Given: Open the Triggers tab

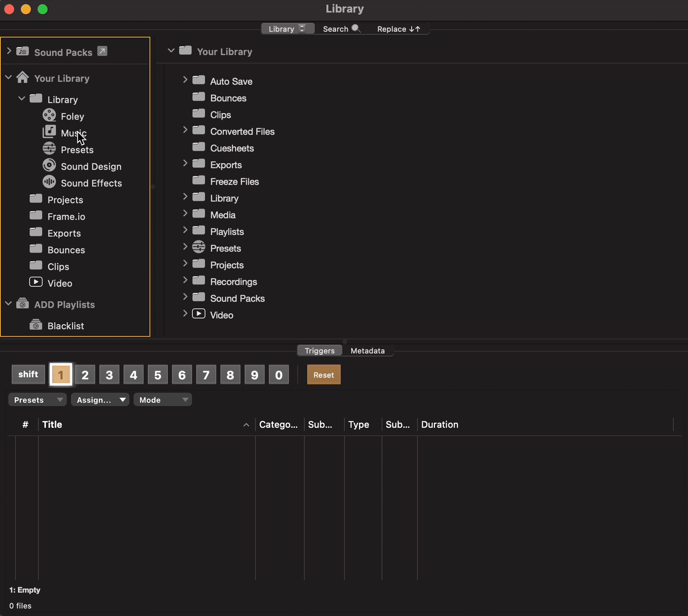Looking at the screenshot, I should [320, 351].
